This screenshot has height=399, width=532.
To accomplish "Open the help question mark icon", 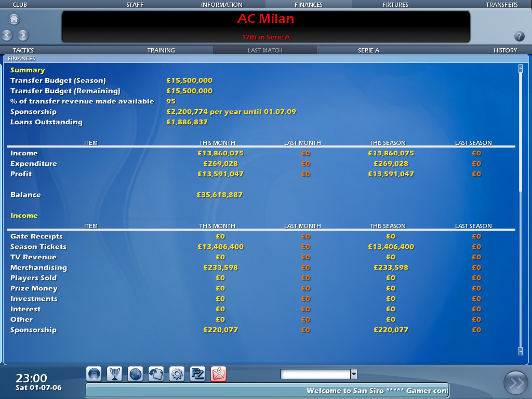I will [520, 36].
